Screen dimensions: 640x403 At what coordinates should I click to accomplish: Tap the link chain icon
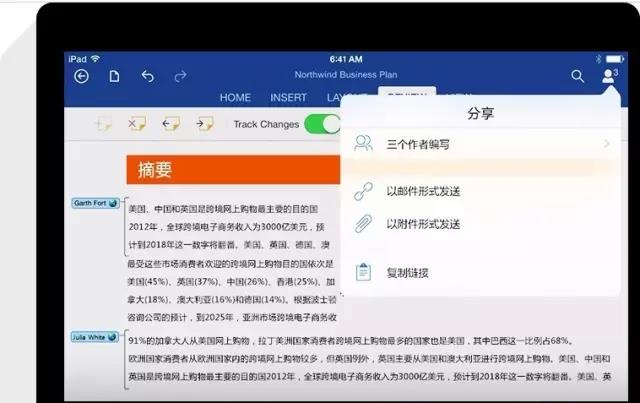coord(363,191)
